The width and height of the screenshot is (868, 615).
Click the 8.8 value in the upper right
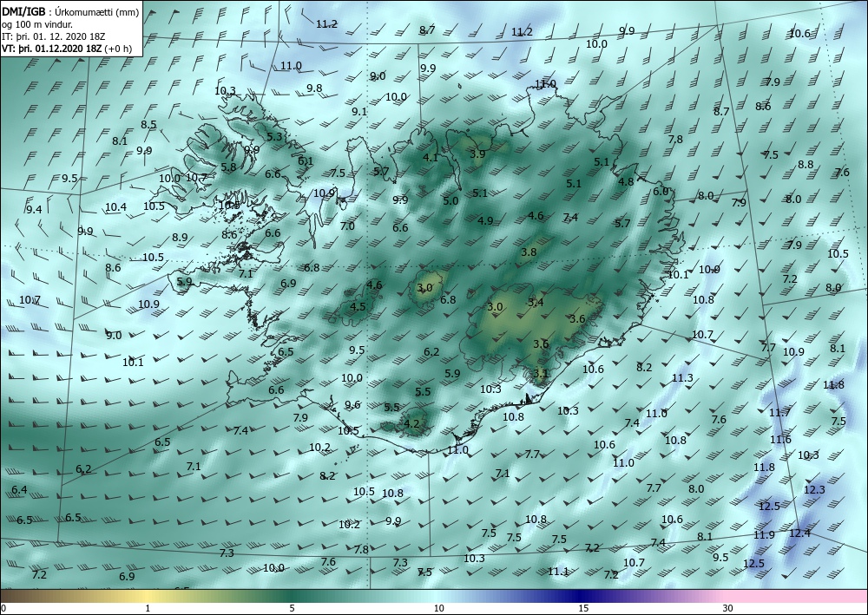coord(806,165)
